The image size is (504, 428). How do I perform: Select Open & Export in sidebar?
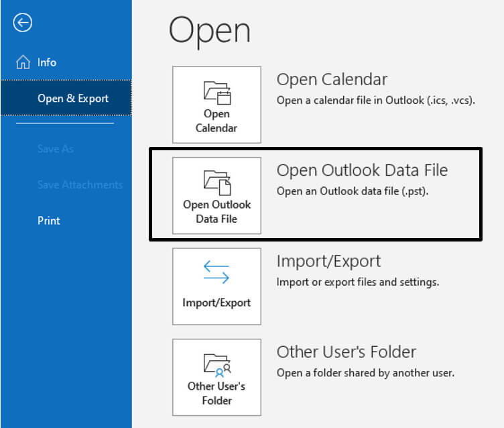(66, 98)
